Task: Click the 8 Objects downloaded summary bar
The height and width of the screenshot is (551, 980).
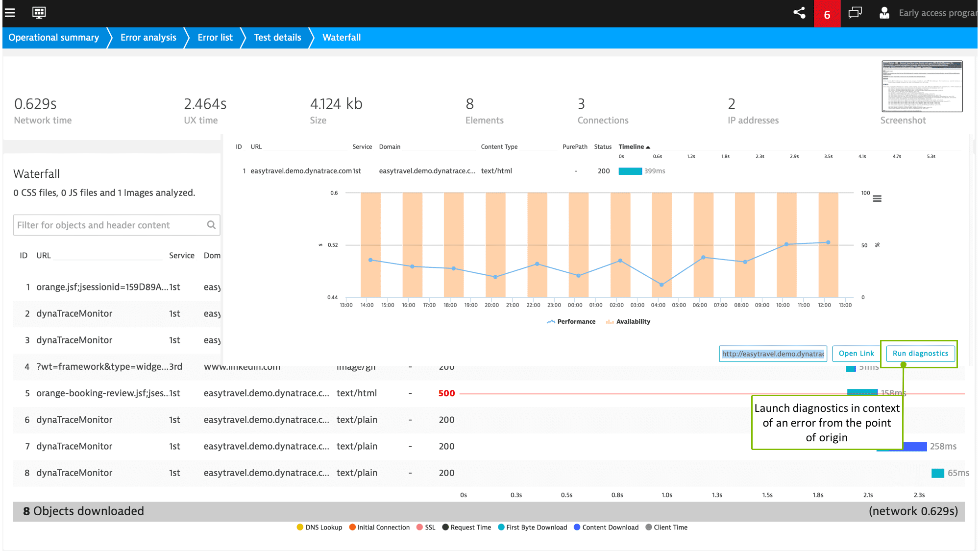Action: (x=489, y=511)
